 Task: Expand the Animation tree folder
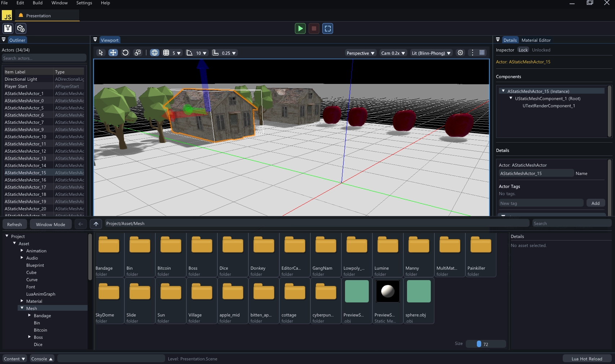click(22, 251)
